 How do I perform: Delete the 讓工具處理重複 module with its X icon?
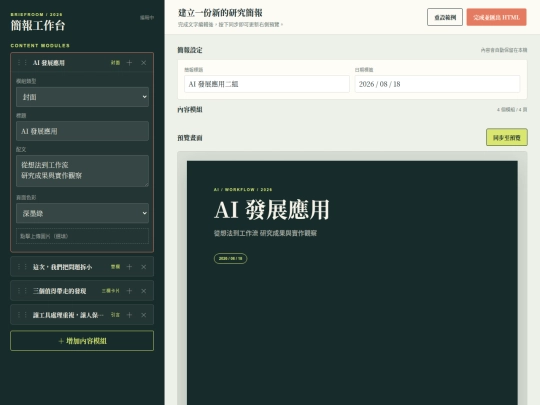[x=144, y=315]
